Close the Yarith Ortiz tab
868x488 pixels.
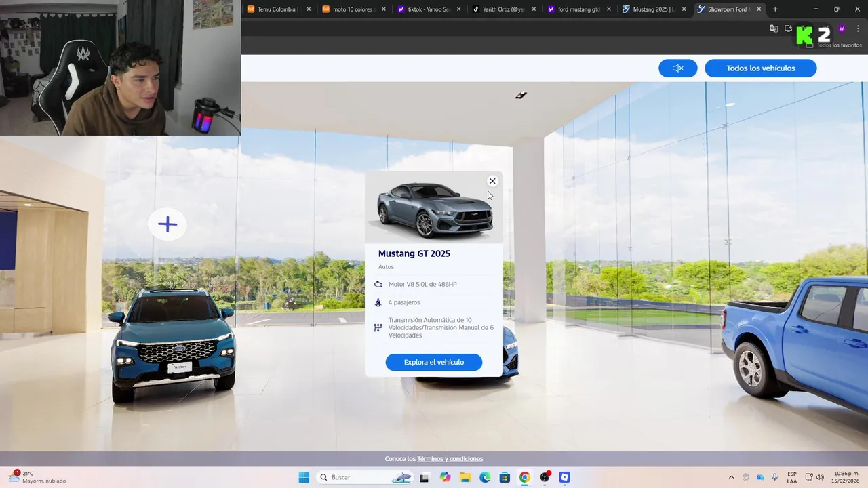(534, 9)
